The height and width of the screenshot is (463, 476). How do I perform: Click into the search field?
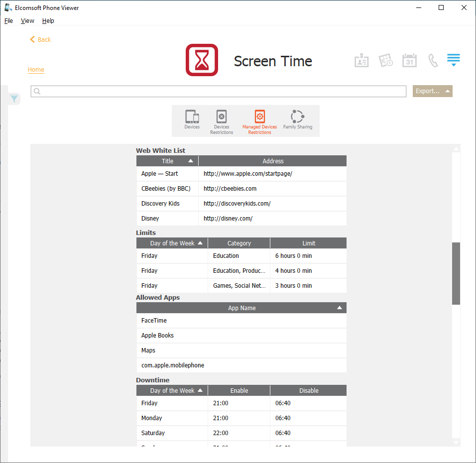pos(219,91)
